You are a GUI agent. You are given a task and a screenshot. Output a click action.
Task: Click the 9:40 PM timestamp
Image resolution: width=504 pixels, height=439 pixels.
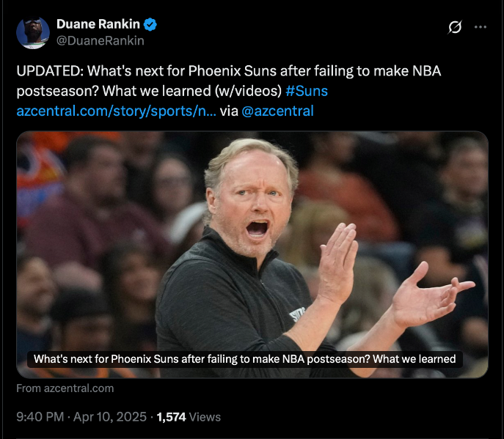40,417
